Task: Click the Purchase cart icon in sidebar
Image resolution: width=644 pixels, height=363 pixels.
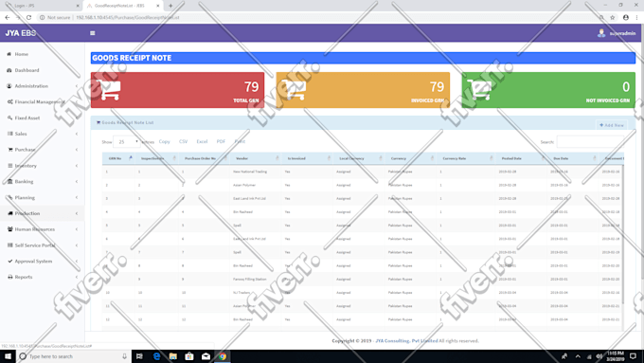Action: point(9,150)
